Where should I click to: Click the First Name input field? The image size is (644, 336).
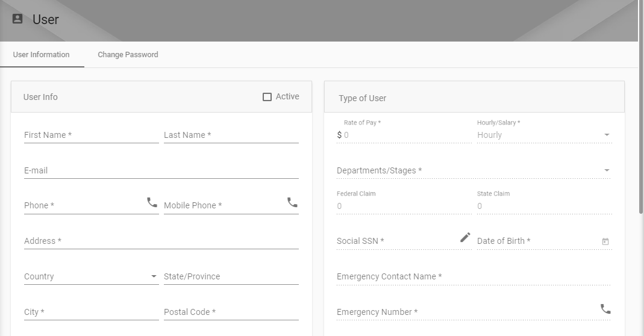(91, 135)
